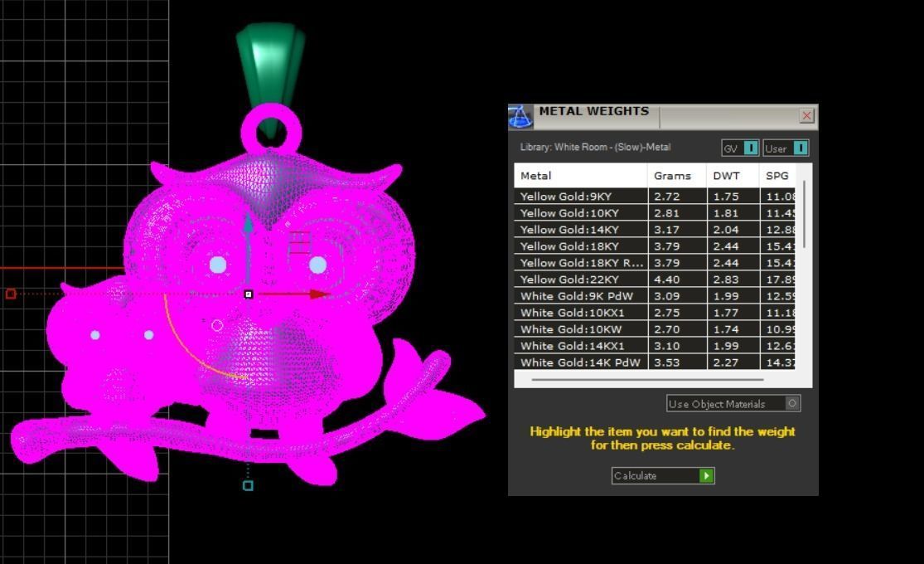Click the 2.83 DWT value

[x=725, y=280]
